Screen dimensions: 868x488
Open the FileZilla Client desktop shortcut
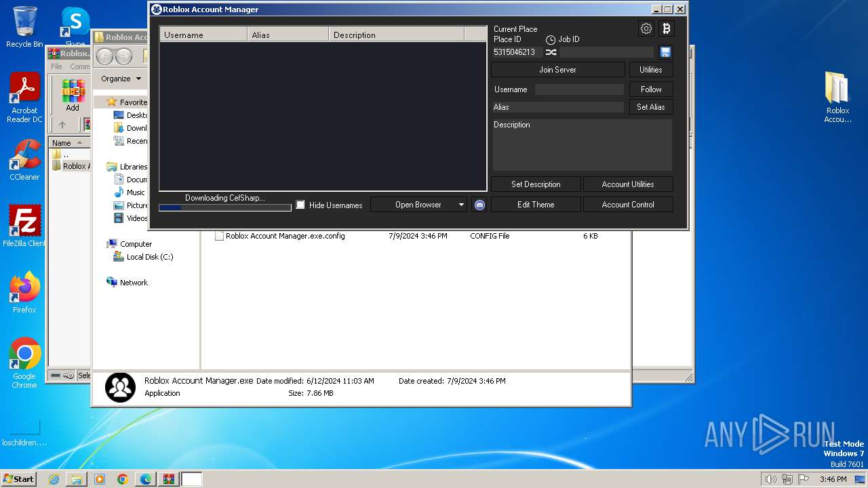point(24,226)
